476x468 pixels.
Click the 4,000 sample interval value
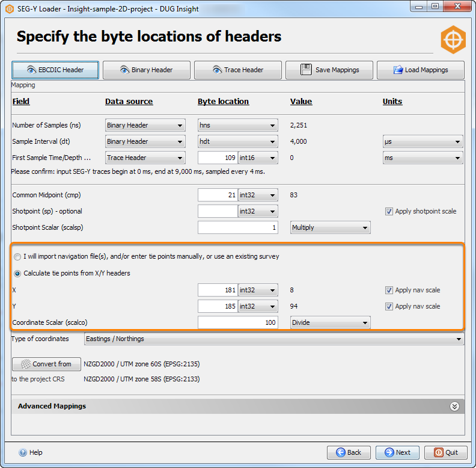(299, 141)
